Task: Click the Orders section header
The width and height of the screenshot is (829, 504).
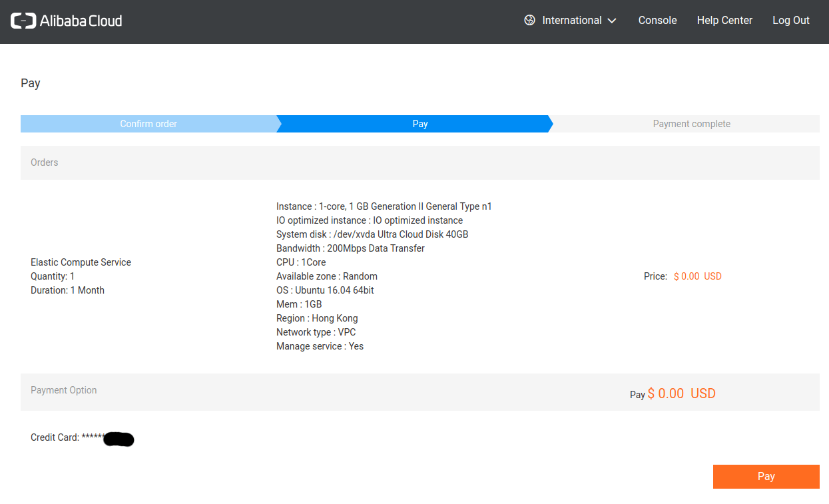Action: [x=420, y=162]
